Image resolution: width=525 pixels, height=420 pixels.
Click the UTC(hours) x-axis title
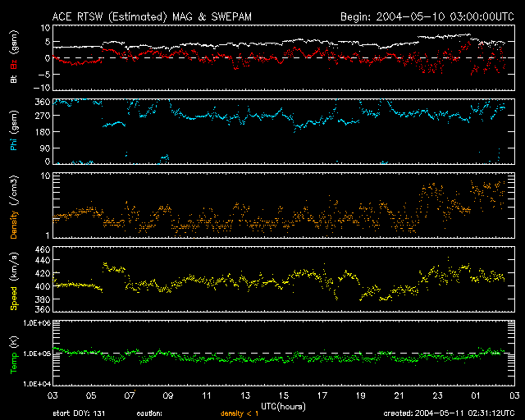[283, 406]
